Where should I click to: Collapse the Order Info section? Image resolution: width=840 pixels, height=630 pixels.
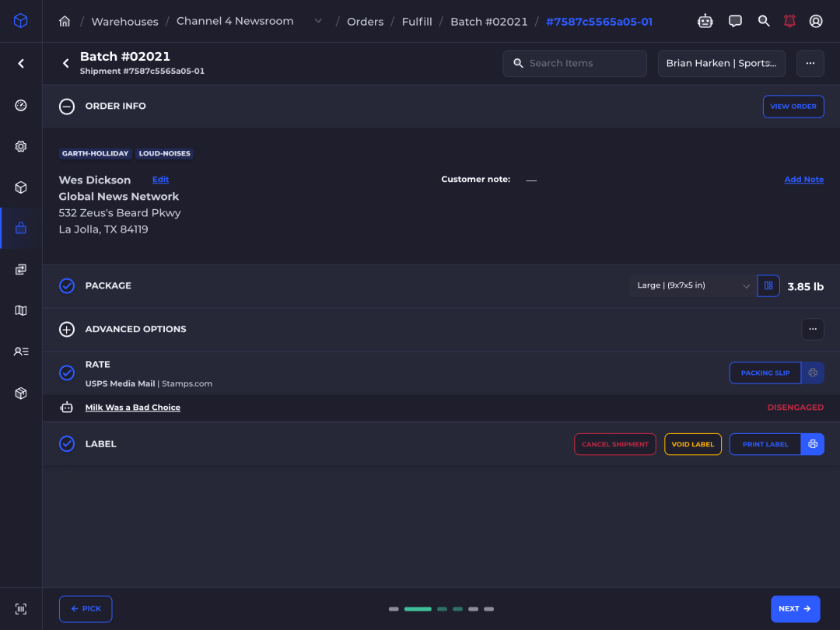click(67, 107)
